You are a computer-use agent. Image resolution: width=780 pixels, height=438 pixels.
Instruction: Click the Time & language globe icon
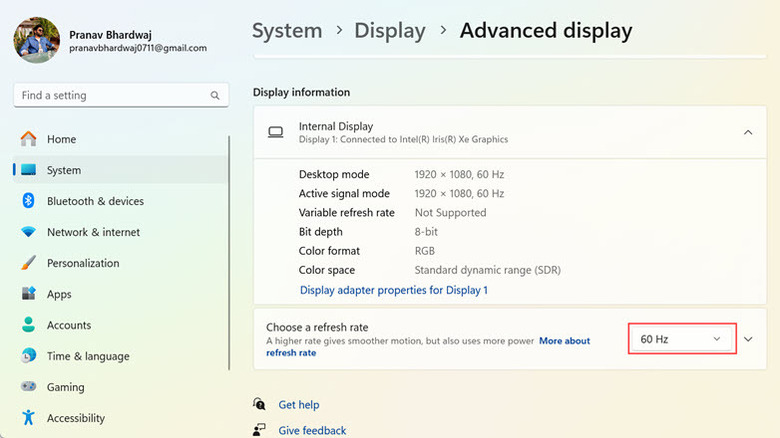click(28, 356)
